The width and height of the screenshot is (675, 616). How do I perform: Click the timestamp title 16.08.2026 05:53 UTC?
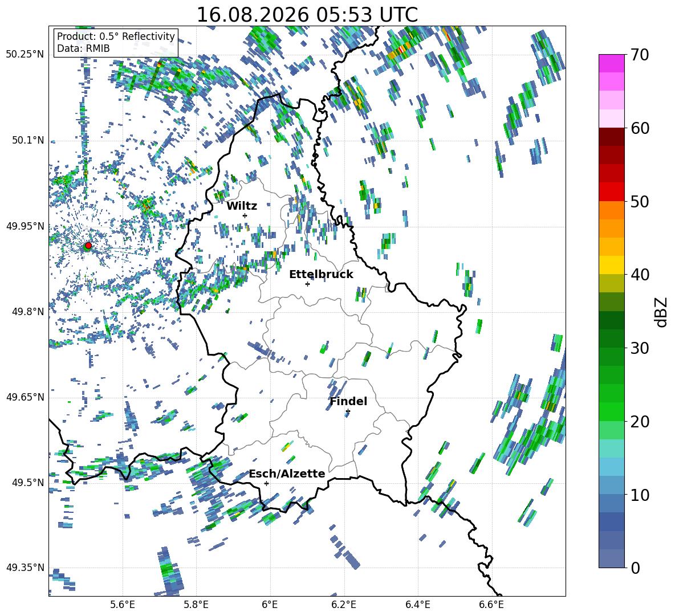307,15
